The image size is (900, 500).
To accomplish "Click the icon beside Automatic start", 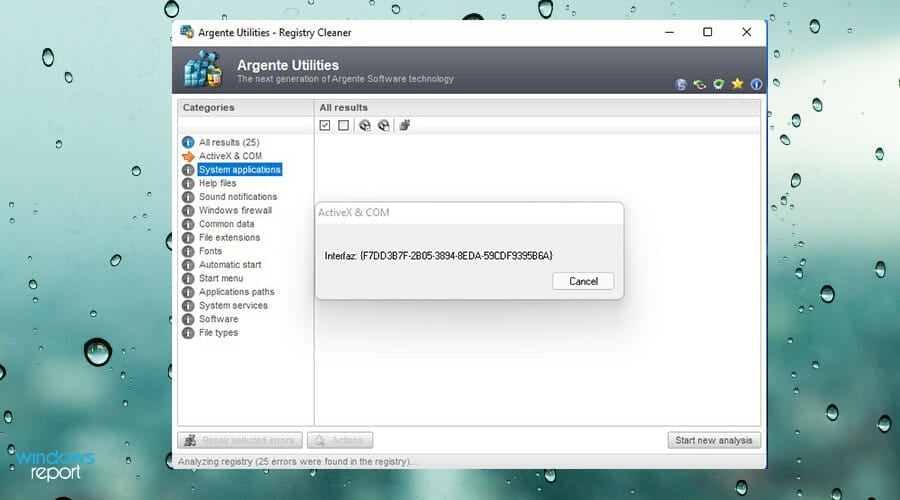I will pos(188,265).
